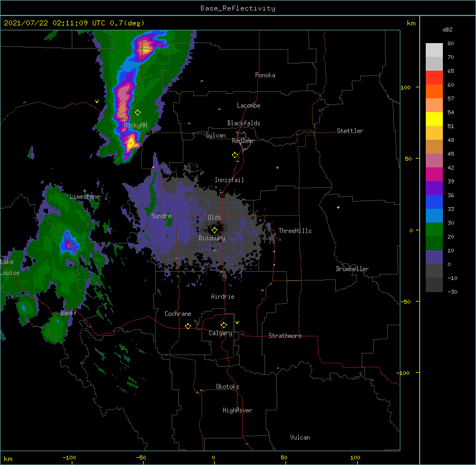476x465 pixels.
Task: Select the Stettler label
Action: [350, 131]
